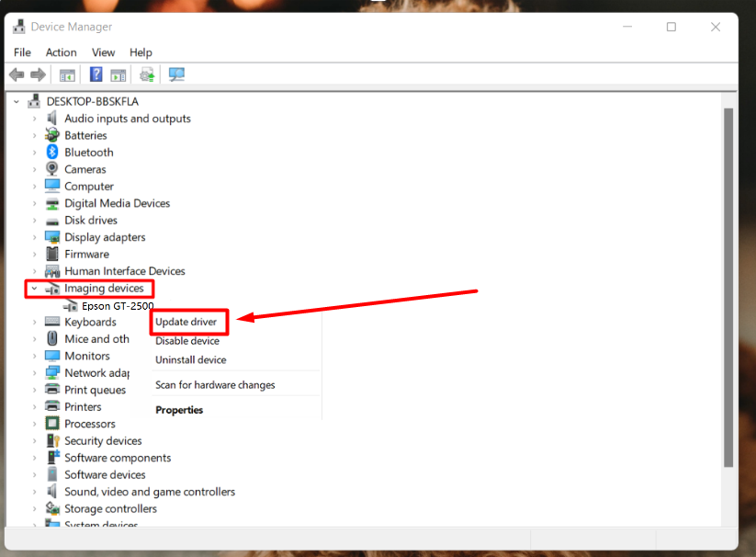Click the vertical scrollbar thumb
Image resolution: width=756 pixels, height=557 pixels.
tap(728, 288)
